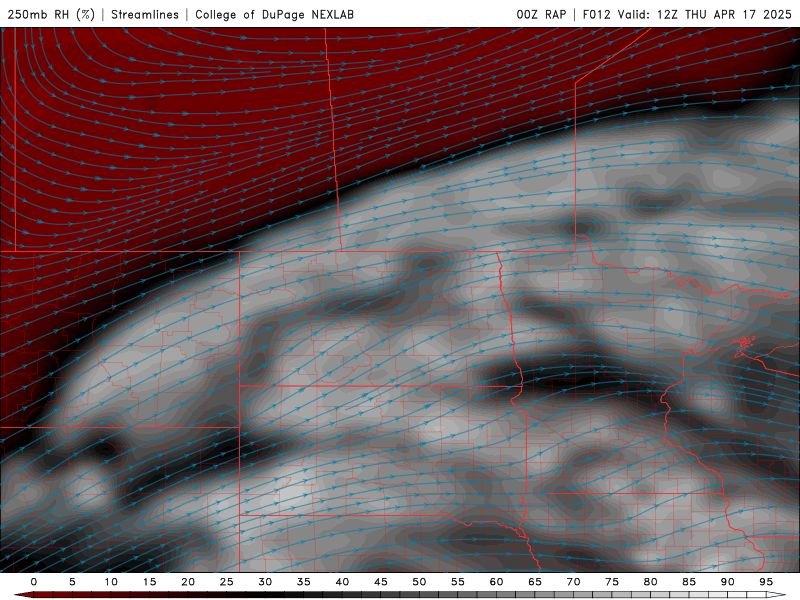The width and height of the screenshot is (800, 600).
Task: Click the colorbar label '75'
Action: click(x=612, y=582)
